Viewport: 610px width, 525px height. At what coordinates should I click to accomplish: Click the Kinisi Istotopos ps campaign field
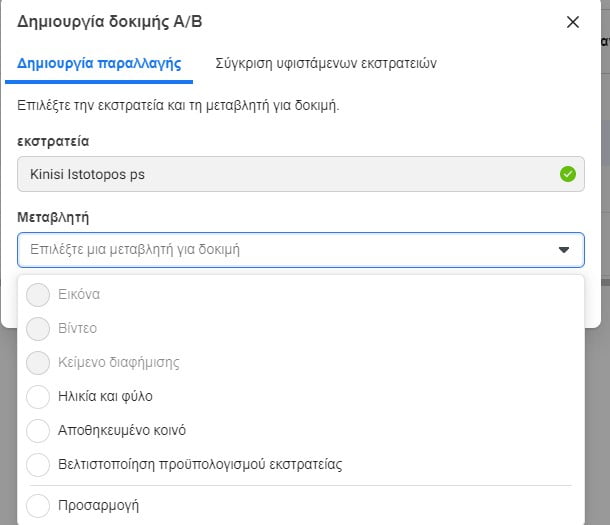pyautogui.click(x=290, y=174)
